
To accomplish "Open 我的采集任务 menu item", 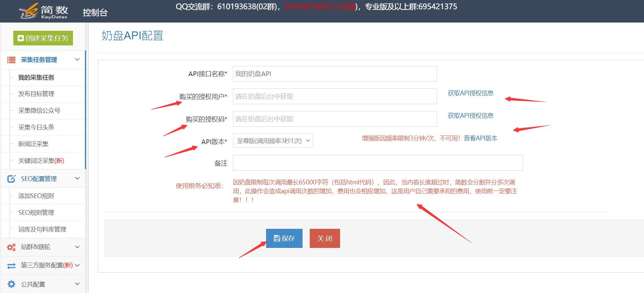I will click(x=36, y=78).
